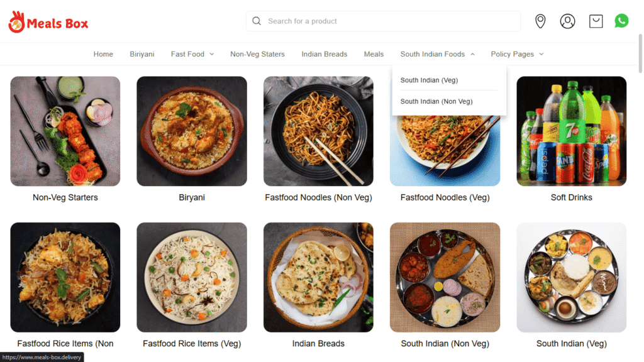
Task: Open the Non-Veg Starters category image
Action: [x=65, y=131]
